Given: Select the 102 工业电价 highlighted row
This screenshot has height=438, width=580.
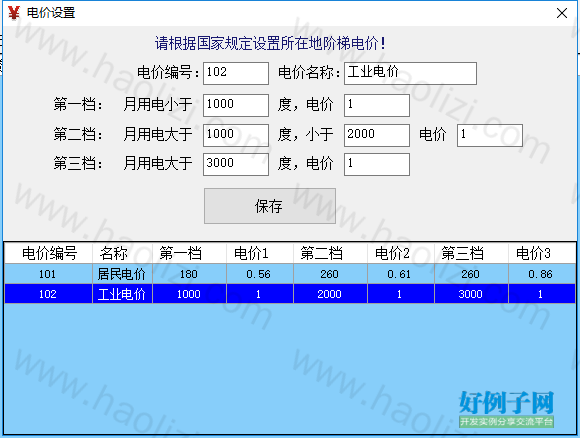Looking at the screenshot, I should (x=290, y=294).
